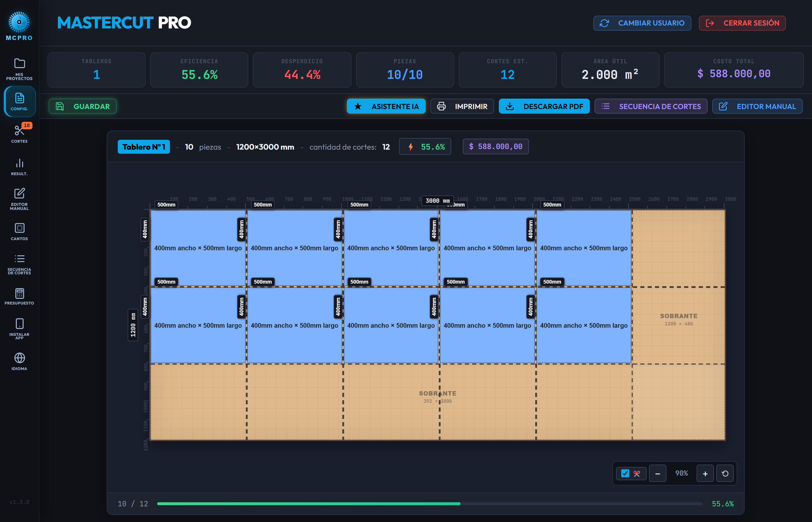Click the $ 588.000,00 board cost badge
The image size is (812, 522).
pos(496,146)
